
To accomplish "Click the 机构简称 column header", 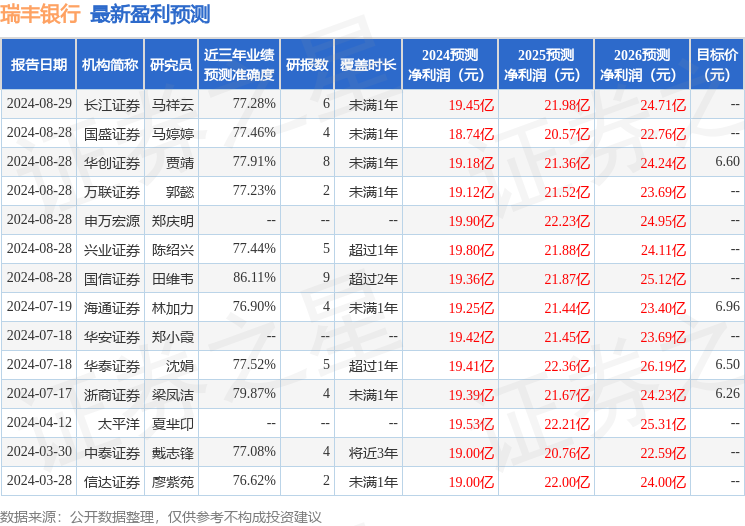I will click(110, 65).
